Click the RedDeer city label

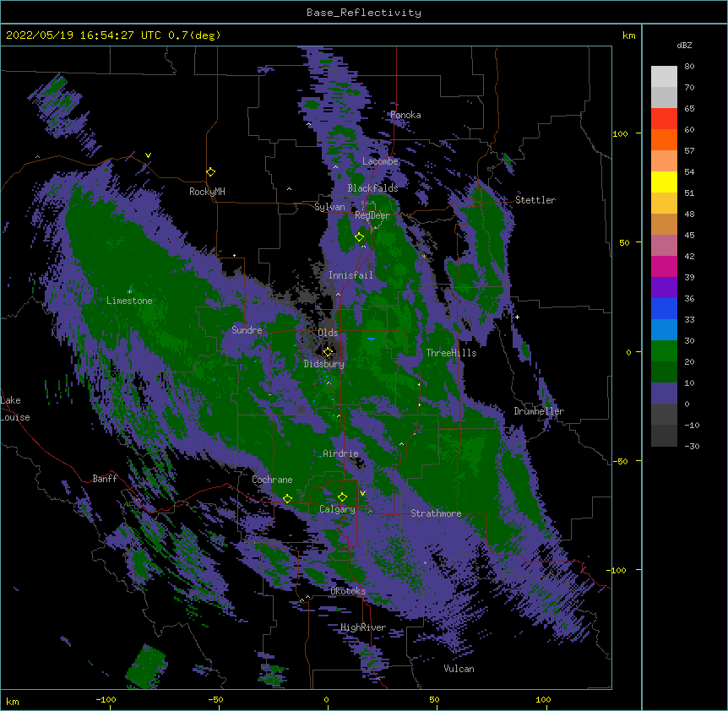372,215
